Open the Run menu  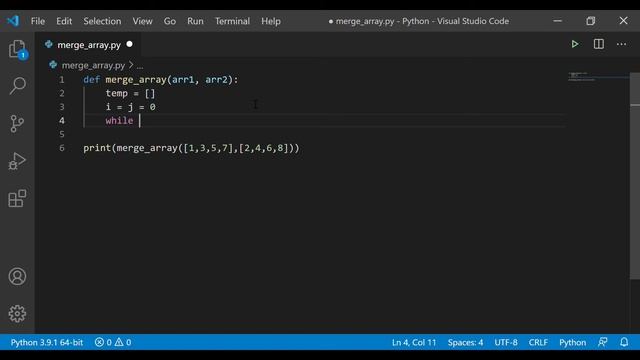pos(195,21)
